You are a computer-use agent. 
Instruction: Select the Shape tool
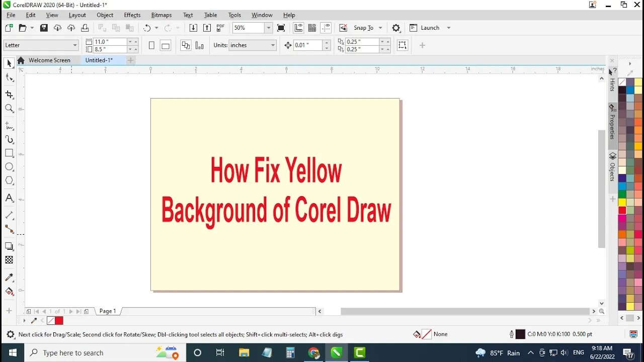pyautogui.click(x=9, y=77)
